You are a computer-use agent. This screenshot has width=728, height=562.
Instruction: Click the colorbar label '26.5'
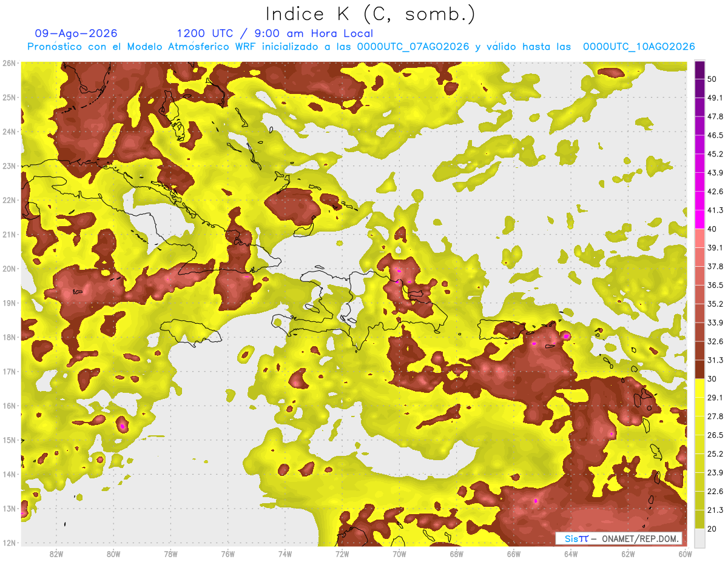tap(715, 435)
